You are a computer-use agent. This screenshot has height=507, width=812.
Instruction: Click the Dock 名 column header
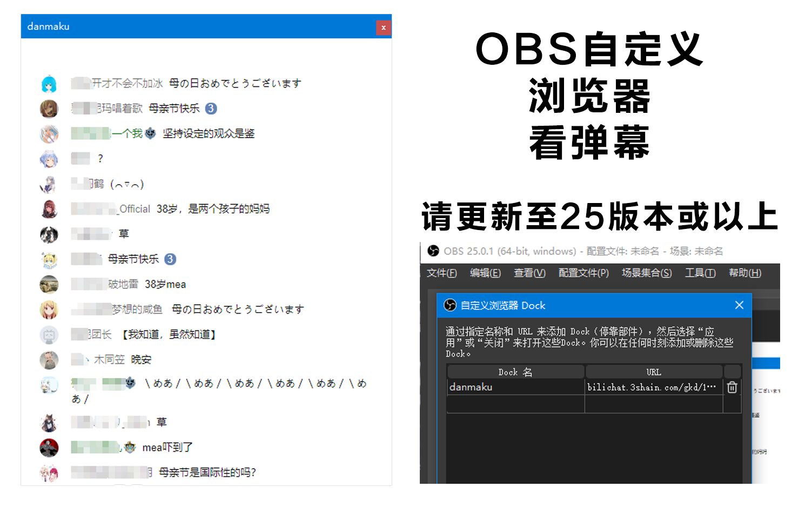(515, 372)
